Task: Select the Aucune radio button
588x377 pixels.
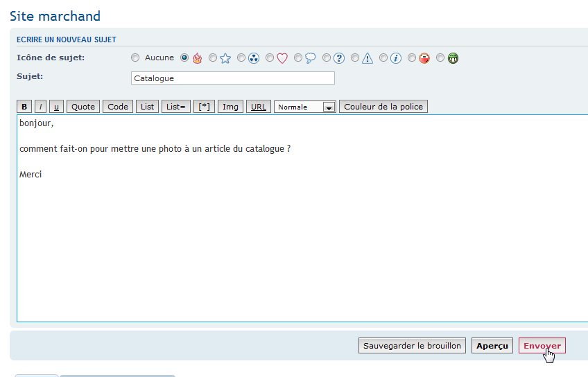Action: click(x=135, y=58)
